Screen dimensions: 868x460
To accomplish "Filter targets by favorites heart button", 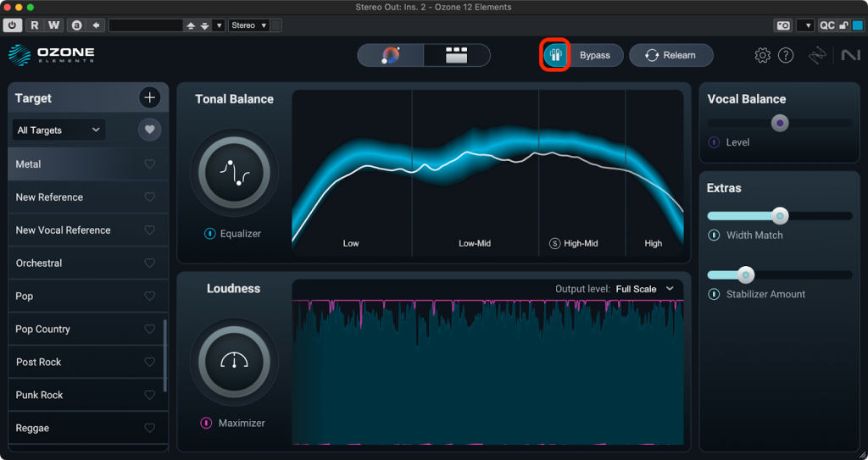I will click(149, 130).
